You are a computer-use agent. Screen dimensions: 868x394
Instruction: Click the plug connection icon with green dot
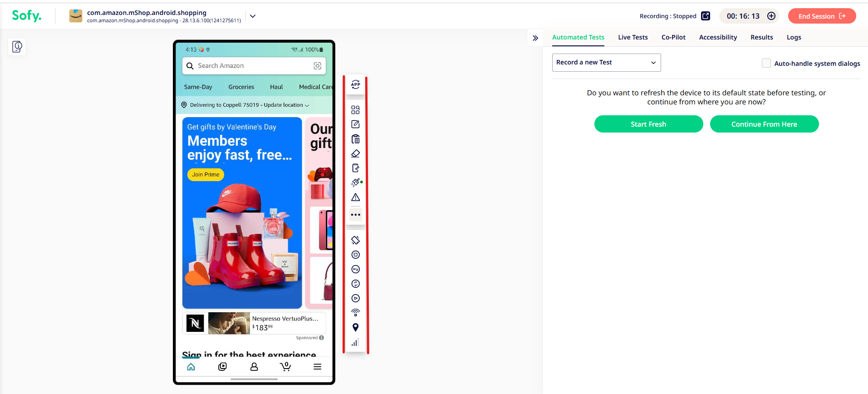coord(356,182)
